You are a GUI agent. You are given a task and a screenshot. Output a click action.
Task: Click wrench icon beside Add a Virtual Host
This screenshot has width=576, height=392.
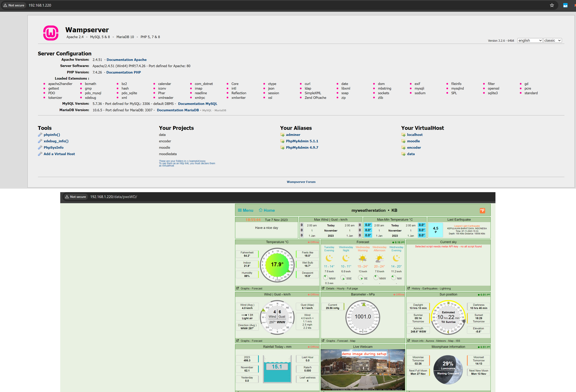[x=40, y=154]
